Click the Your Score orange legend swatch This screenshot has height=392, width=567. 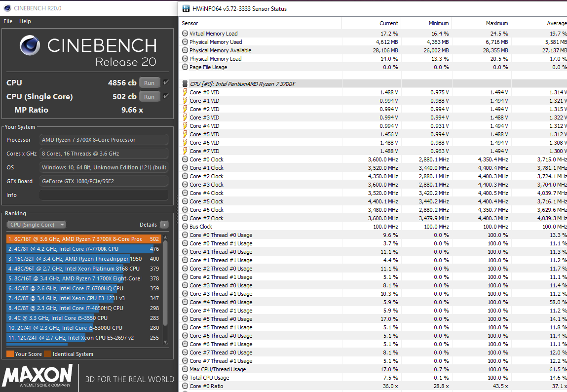point(10,353)
